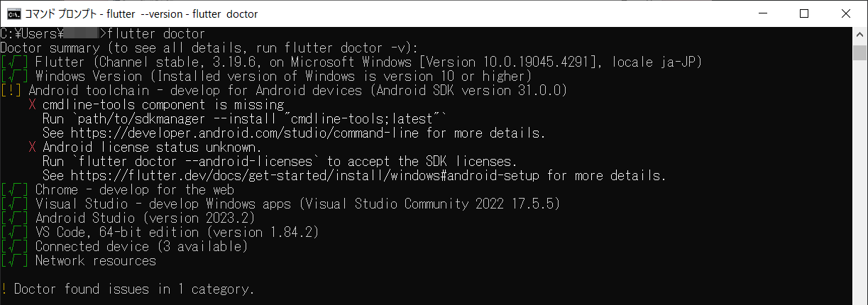Click the check mark beside Visual Studio line
The image size is (868, 305).
(14, 204)
